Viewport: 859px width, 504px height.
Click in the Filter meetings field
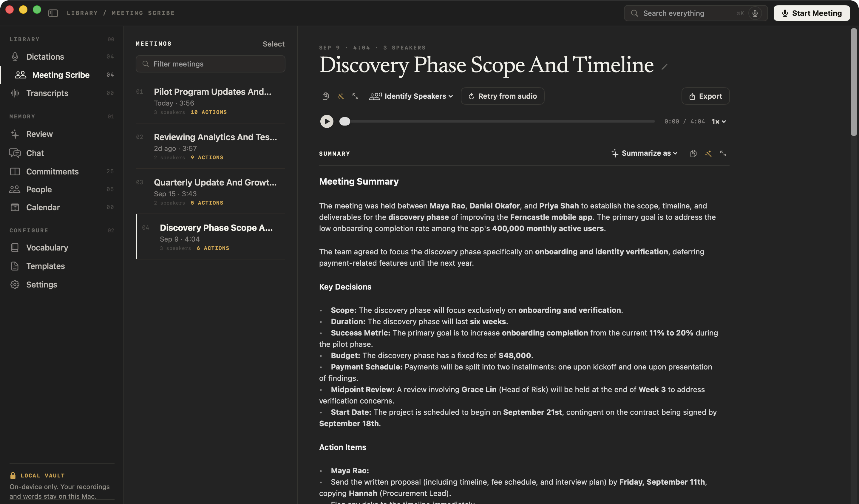tap(210, 64)
